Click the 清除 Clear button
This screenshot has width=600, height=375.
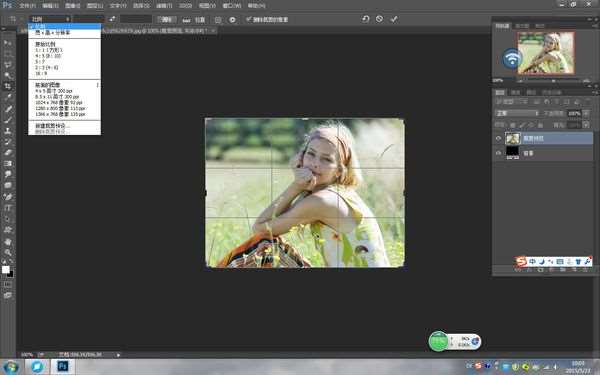[167, 20]
